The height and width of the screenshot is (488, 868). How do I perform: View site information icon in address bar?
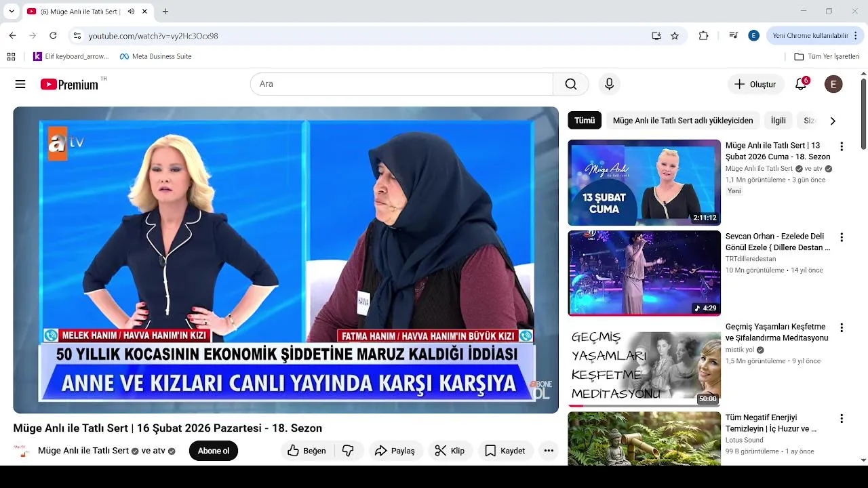77,36
